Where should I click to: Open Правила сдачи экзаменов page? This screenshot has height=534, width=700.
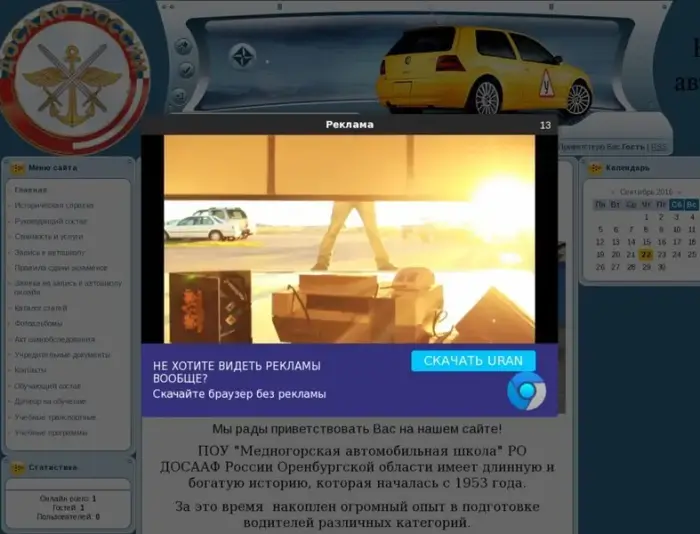(61, 268)
